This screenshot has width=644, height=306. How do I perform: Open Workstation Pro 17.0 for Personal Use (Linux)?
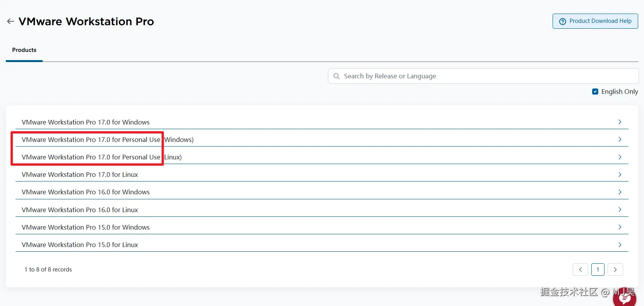[x=101, y=157]
